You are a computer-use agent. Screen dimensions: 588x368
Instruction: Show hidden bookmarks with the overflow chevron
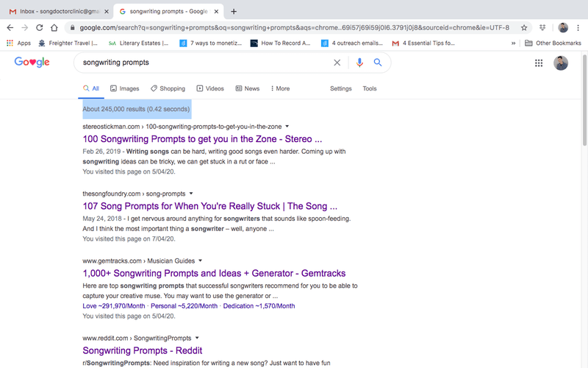513,43
